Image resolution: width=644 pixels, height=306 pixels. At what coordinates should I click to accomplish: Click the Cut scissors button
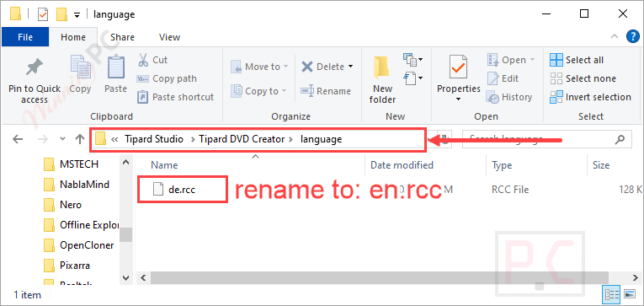pos(152,60)
